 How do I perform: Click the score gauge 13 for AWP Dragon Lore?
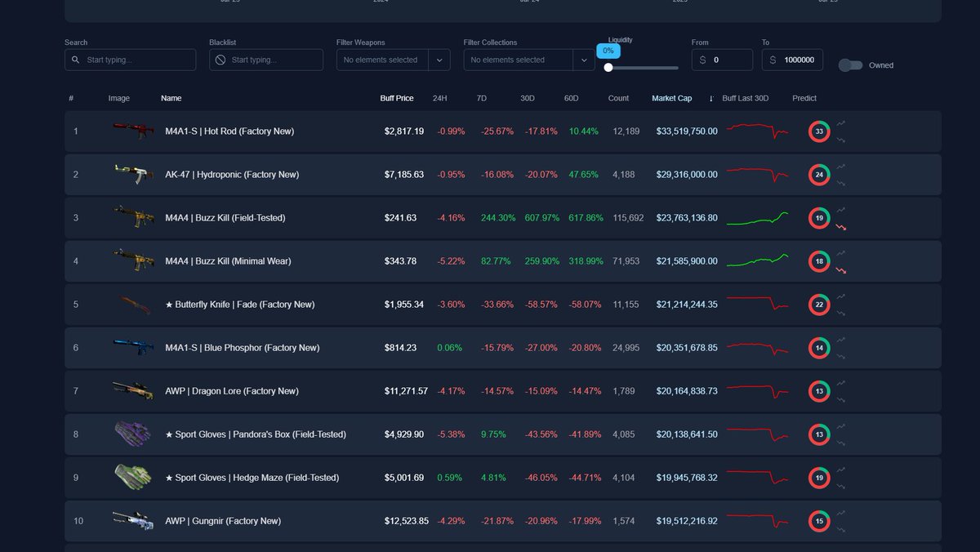819,390
